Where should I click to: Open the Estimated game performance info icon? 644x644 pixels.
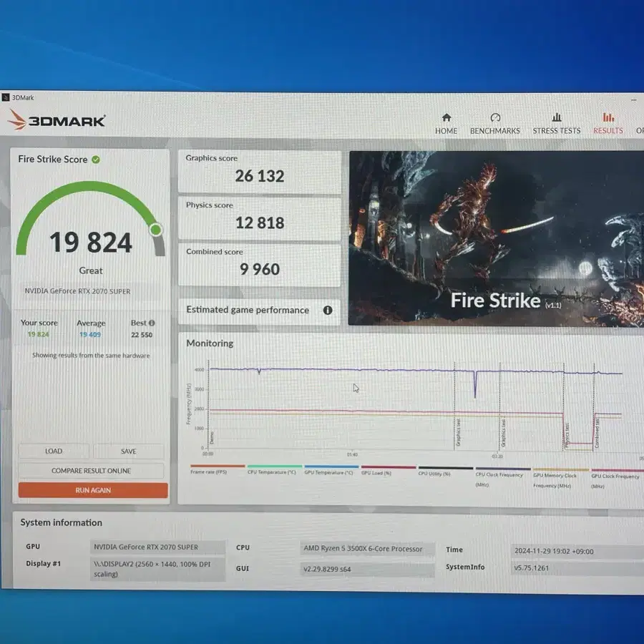pos(327,310)
